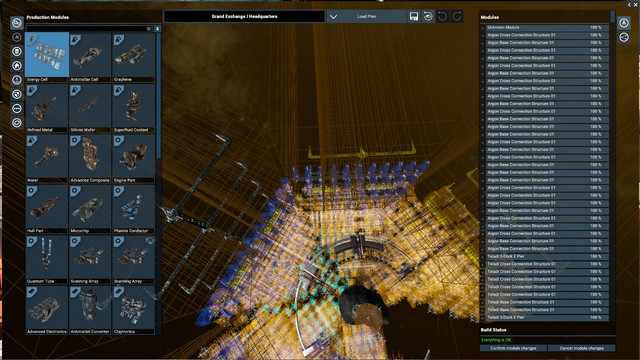Open the icon below the Modules panel icon
This screenshot has height=360, width=640.
point(624,37)
